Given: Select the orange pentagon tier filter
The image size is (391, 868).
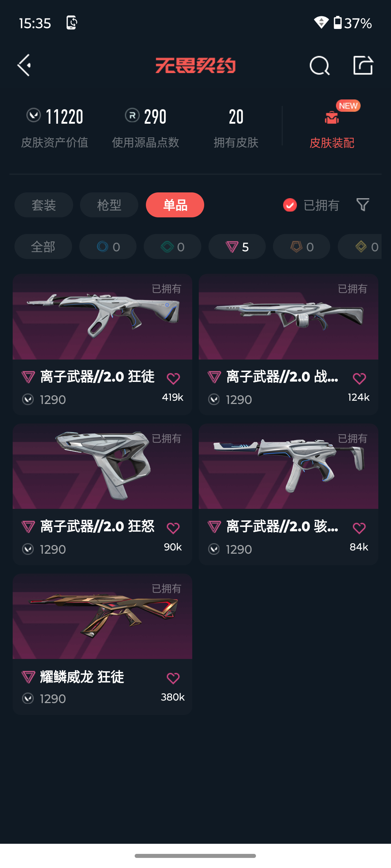Looking at the screenshot, I should click(x=302, y=247).
